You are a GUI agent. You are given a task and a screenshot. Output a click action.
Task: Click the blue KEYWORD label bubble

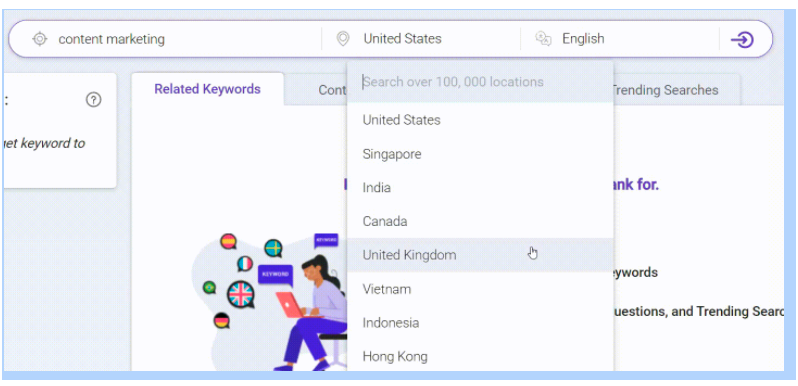pyautogui.click(x=275, y=274)
